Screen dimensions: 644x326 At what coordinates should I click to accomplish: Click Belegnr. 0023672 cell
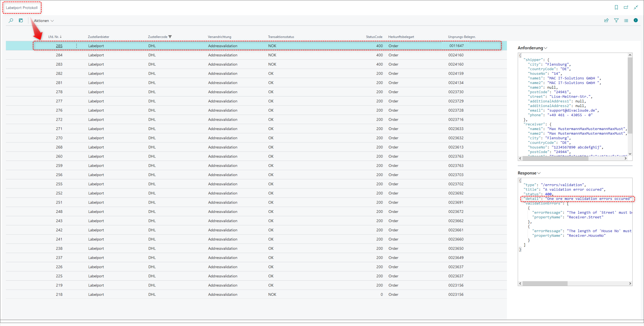(456, 212)
